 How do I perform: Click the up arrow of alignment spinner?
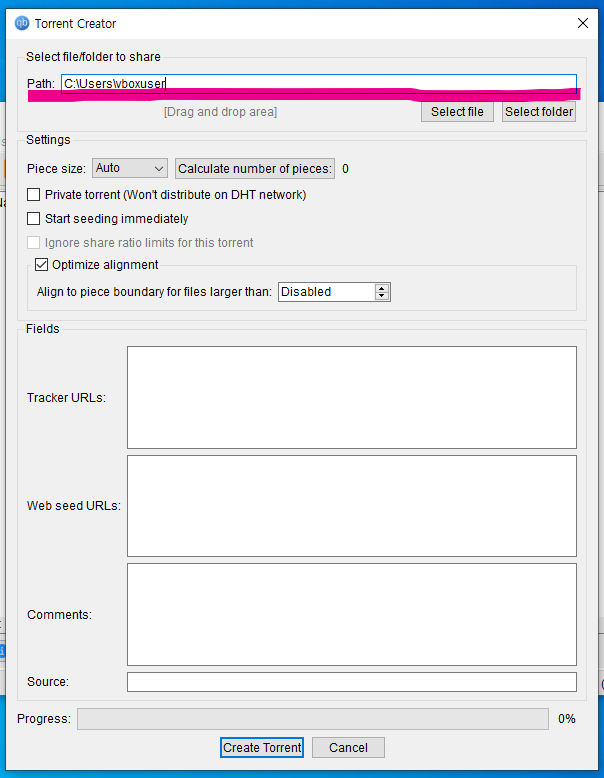(382, 288)
